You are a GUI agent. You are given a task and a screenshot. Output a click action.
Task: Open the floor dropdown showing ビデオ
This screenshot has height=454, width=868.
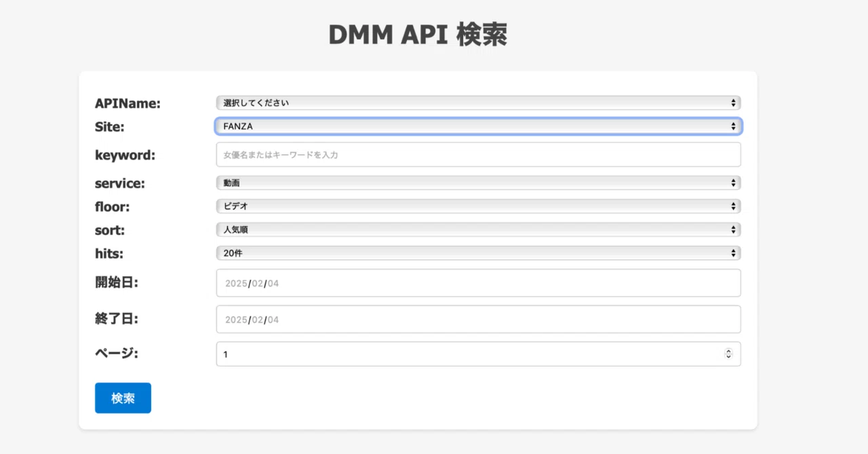(478, 206)
